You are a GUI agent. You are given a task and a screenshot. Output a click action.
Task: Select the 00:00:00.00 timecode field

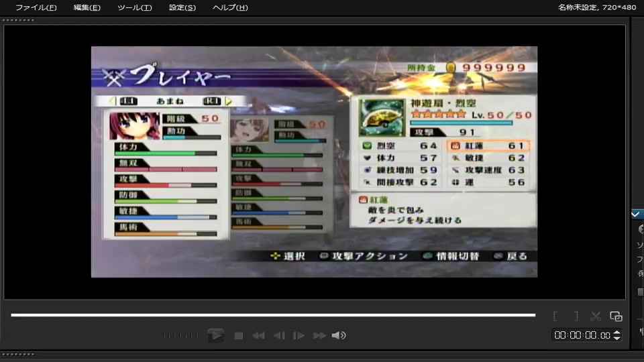(582, 335)
